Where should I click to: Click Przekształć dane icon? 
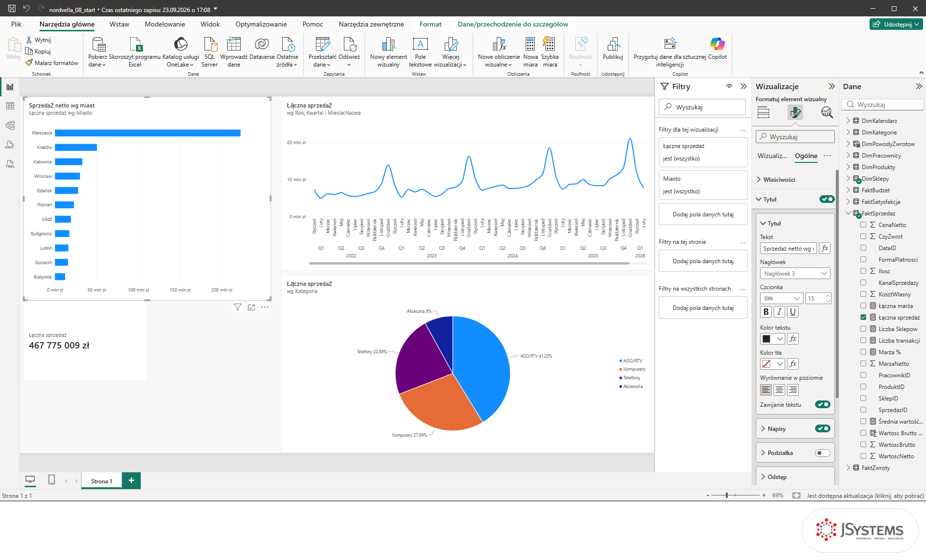322,44
